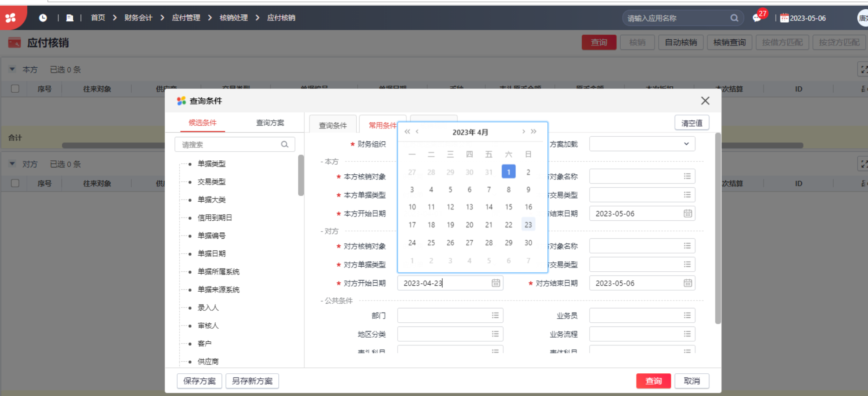Click 应付管理 in breadcrumb
This screenshot has height=396, width=868.
click(186, 18)
